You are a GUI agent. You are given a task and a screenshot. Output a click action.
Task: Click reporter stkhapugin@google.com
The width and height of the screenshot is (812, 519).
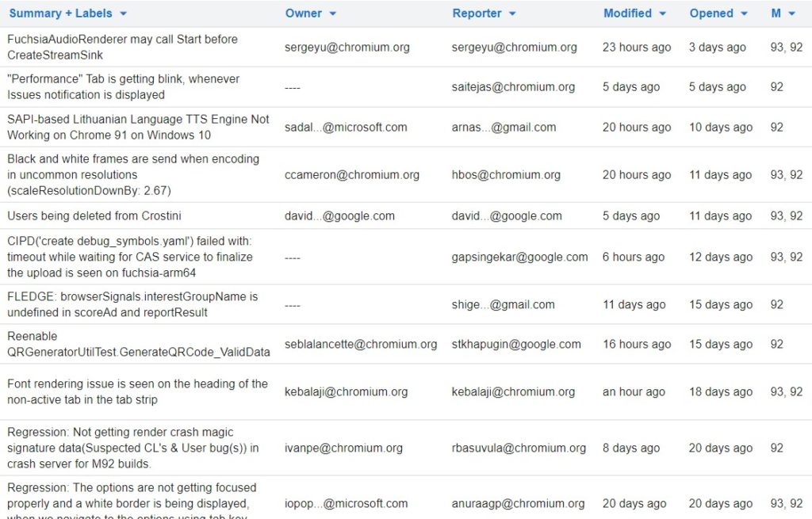tap(516, 344)
